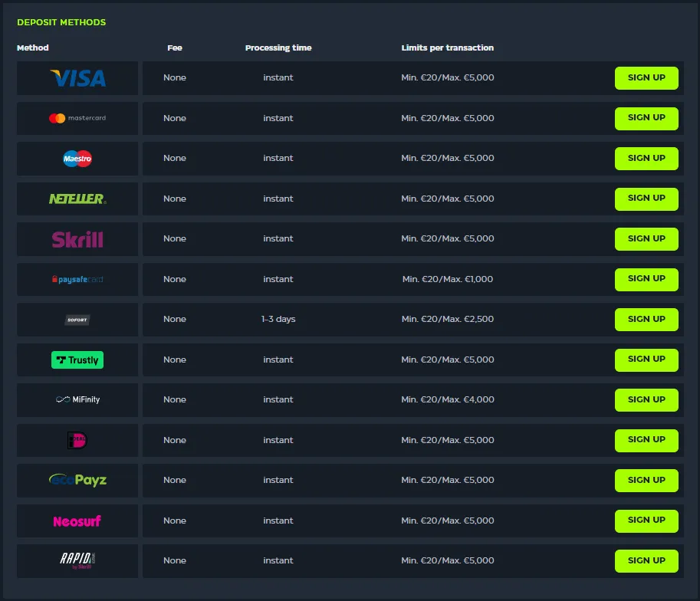Select the Mastercard payment logo
This screenshot has width=700, height=601.
77,118
